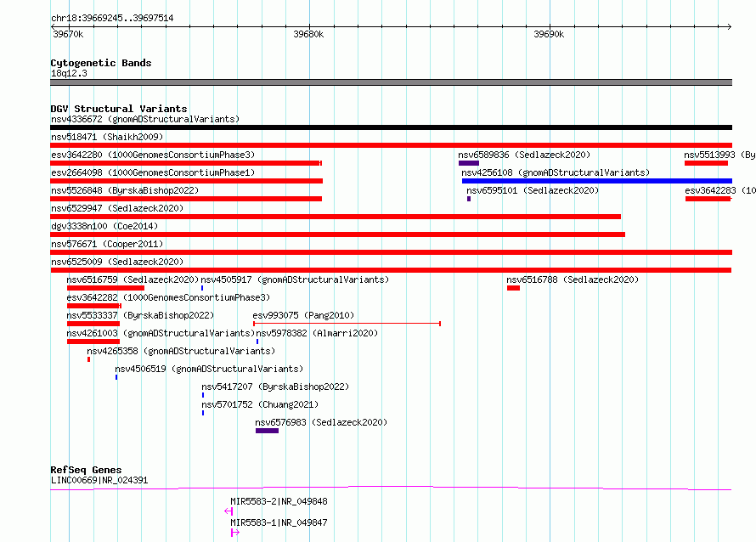Select blue nsv5417207 tick marker
This screenshot has width=756, height=542.
[203, 395]
